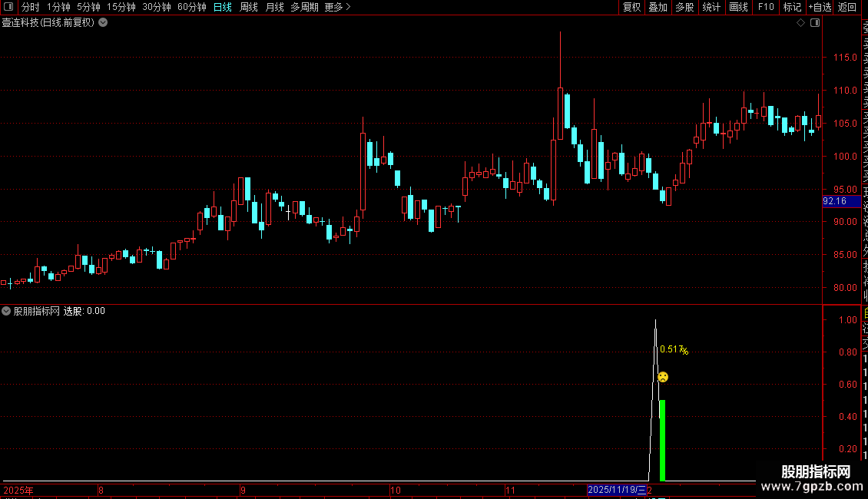868x499 pixels.
Task: Click 返回 to go back
Action: (x=847, y=7)
